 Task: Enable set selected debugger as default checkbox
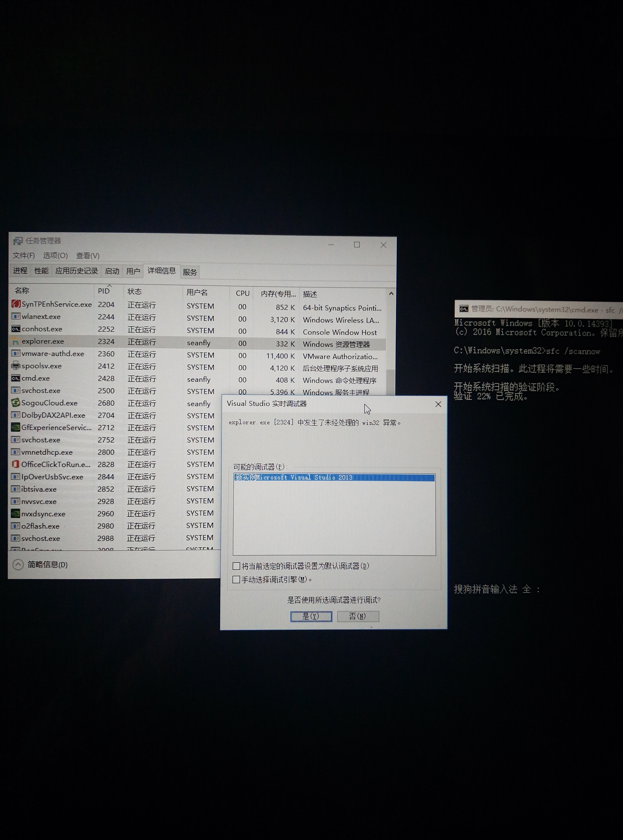point(237,566)
